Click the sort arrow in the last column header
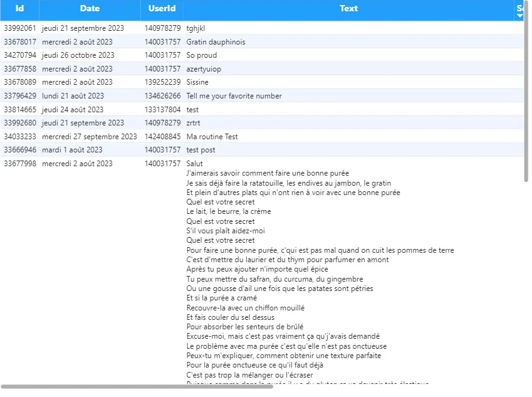 [519, 16]
